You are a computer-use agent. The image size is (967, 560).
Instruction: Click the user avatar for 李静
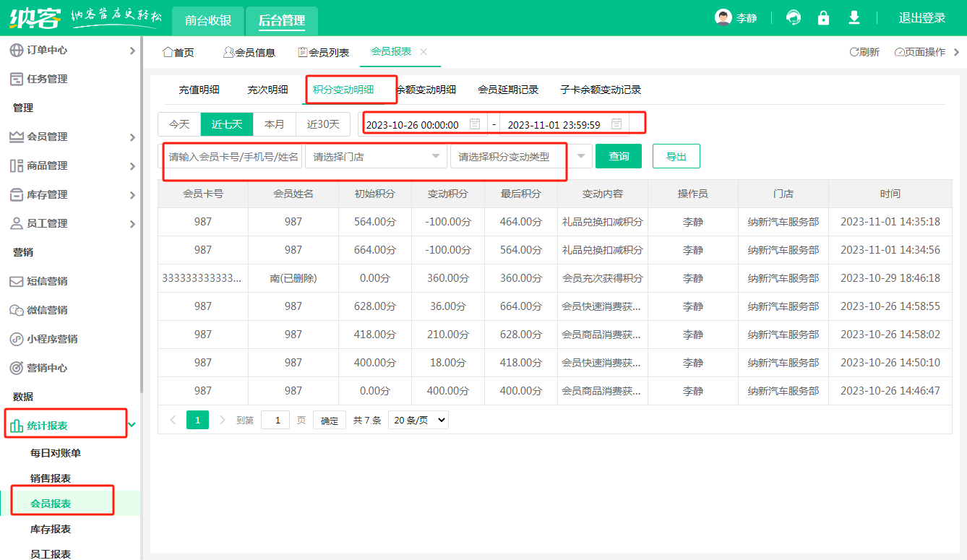tap(723, 18)
